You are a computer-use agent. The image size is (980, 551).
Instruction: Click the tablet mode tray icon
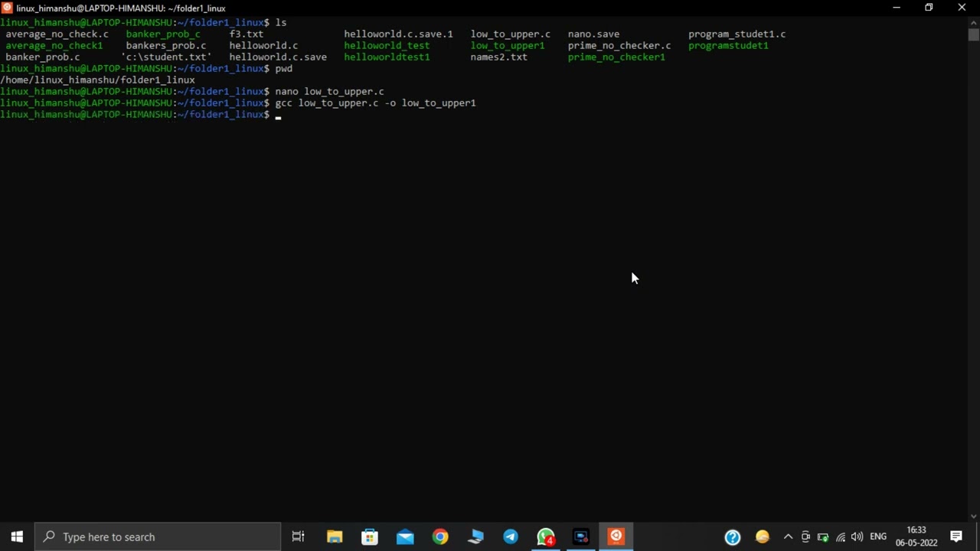[x=805, y=537]
